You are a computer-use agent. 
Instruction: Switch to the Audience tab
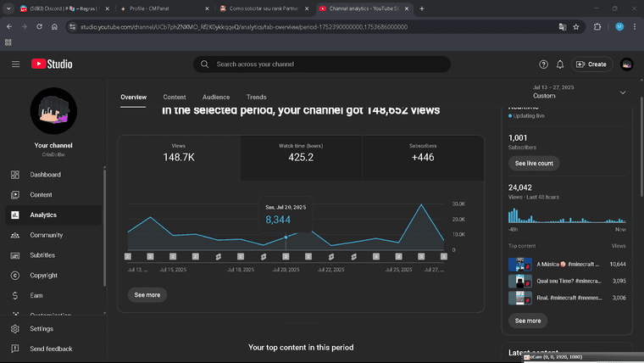coord(216,98)
